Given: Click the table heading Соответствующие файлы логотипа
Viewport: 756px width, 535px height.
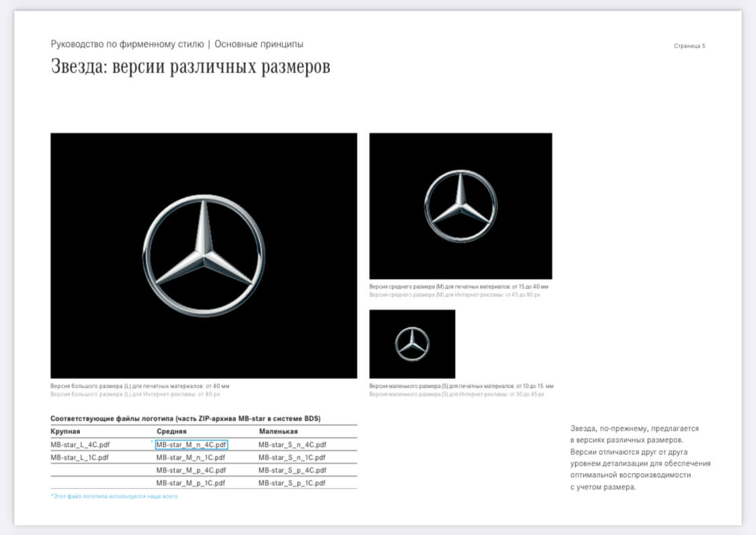Looking at the screenshot, I should tap(185, 418).
